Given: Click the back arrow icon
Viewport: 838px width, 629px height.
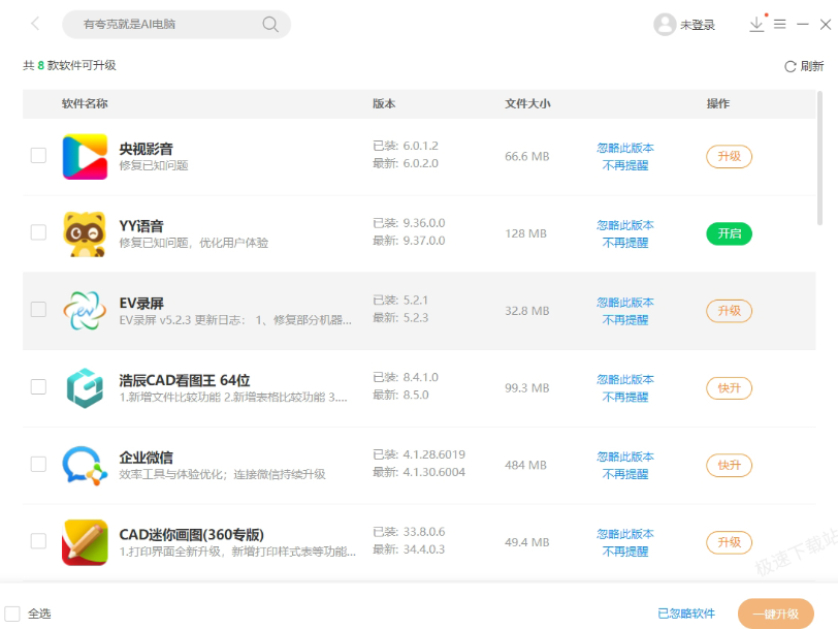Looking at the screenshot, I should (x=36, y=24).
